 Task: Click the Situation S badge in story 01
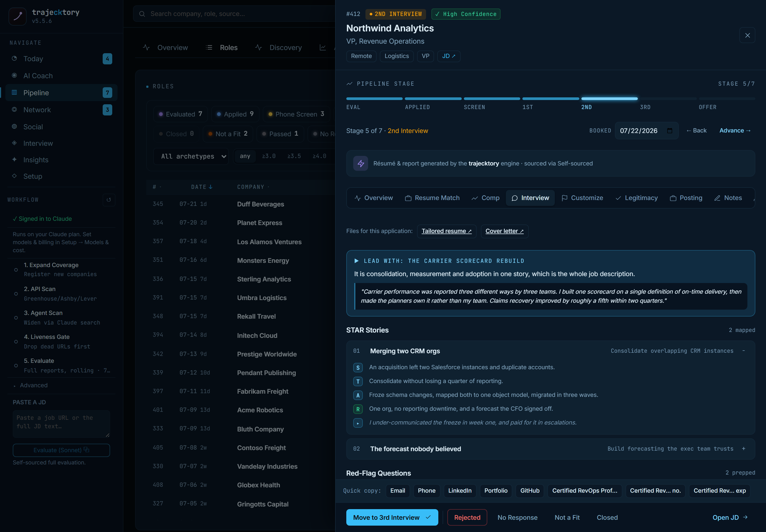[x=358, y=367]
